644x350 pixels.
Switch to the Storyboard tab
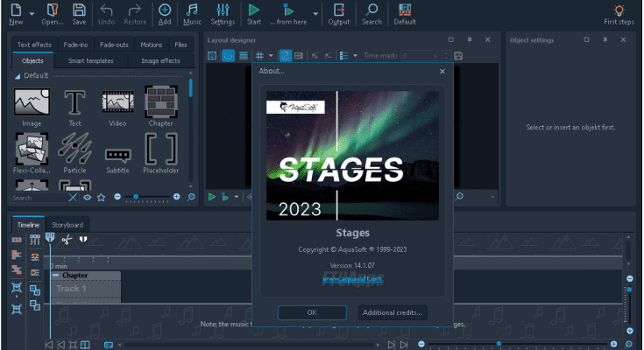pyautogui.click(x=67, y=225)
